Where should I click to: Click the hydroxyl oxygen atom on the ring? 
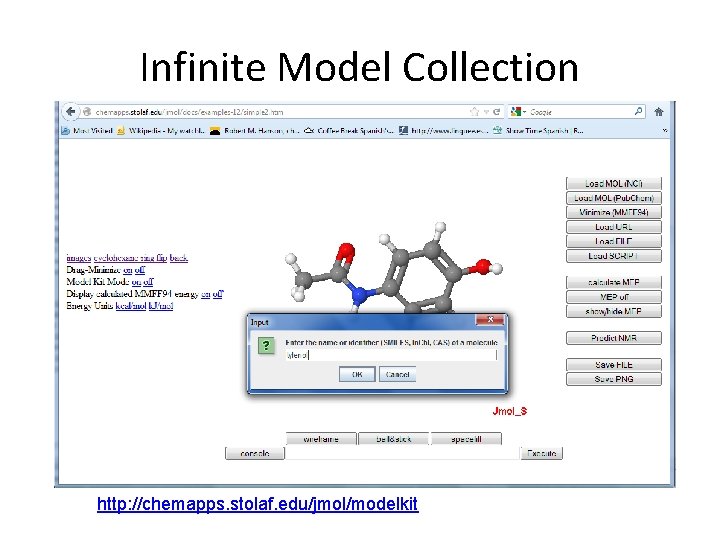click(482, 267)
